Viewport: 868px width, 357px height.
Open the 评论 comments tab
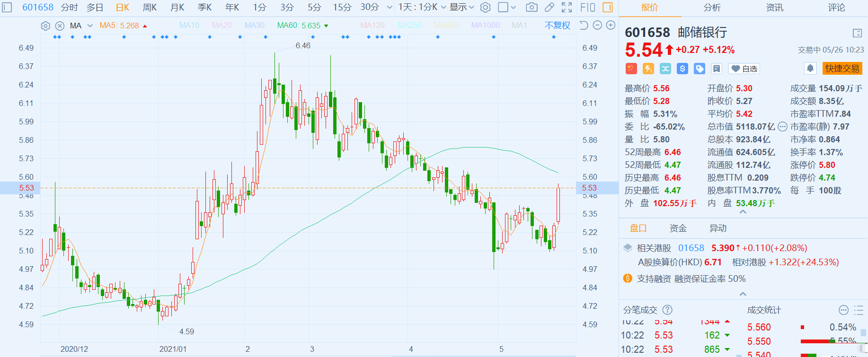tap(837, 8)
